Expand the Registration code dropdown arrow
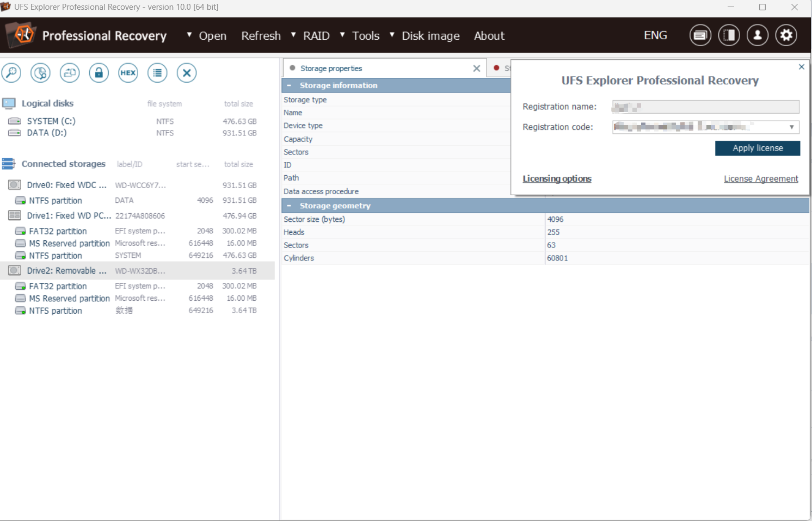This screenshot has width=812, height=521. point(792,127)
